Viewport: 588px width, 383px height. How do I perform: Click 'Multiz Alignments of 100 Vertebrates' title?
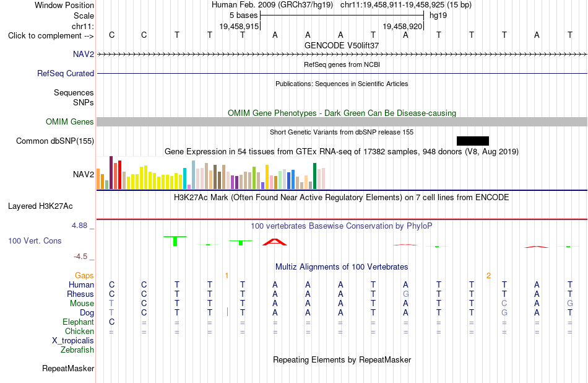[342, 267]
